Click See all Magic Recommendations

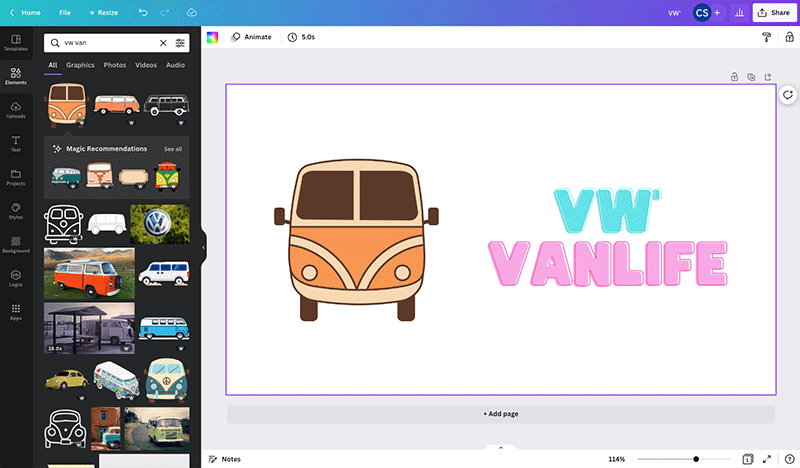pyautogui.click(x=172, y=149)
